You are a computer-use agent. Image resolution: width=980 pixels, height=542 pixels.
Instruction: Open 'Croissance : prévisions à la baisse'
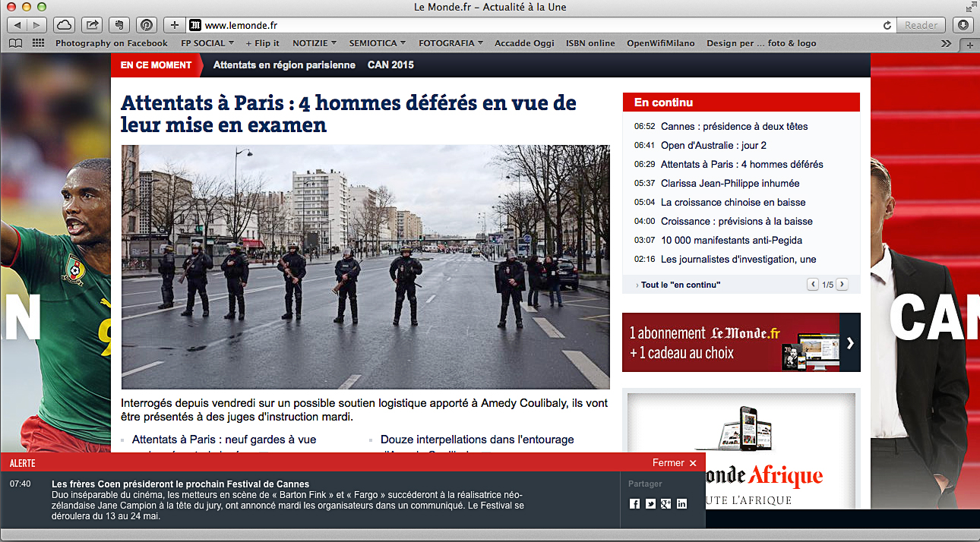[x=737, y=221]
